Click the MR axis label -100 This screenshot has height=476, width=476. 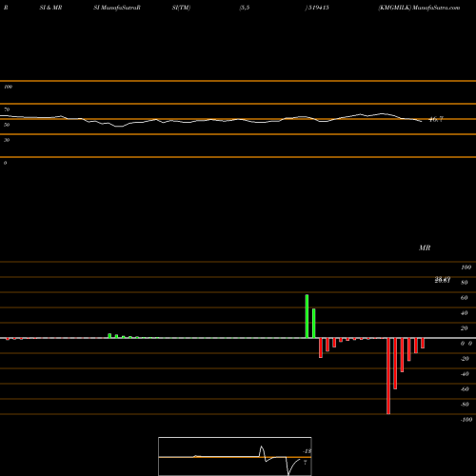pos(466,420)
